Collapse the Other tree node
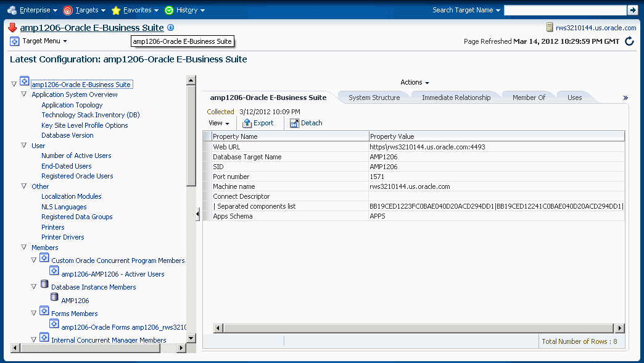Viewport: 644px width, 363px height. click(x=24, y=186)
